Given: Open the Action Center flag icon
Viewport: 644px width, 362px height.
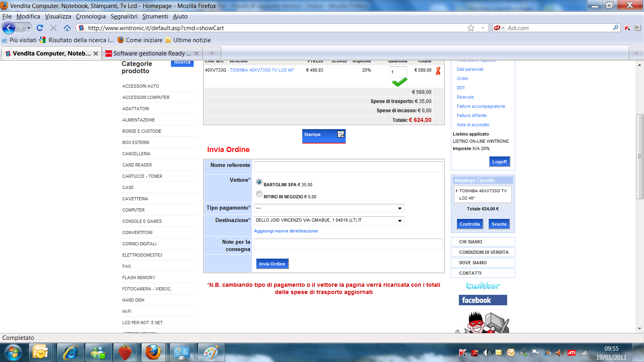Looking at the screenshot, I should tap(535, 353).
